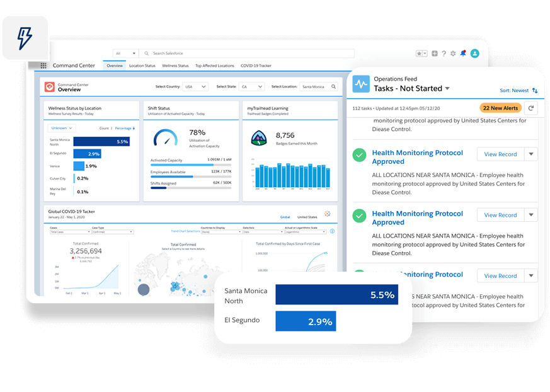The height and width of the screenshot is (392, 550).
Task: Click the magnifier in Search Salesforce bar
Action: pyautogui.click(x=147, y=54)
